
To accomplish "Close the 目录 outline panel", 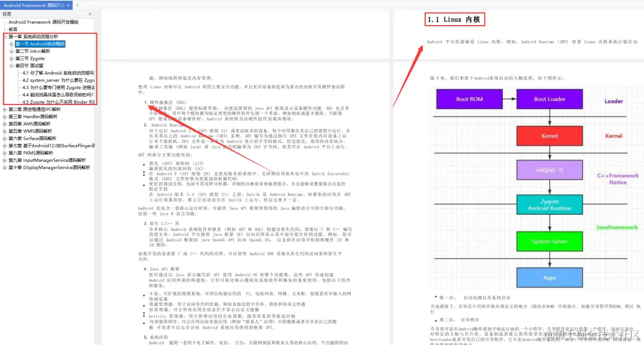I will [x=91, y=14].
